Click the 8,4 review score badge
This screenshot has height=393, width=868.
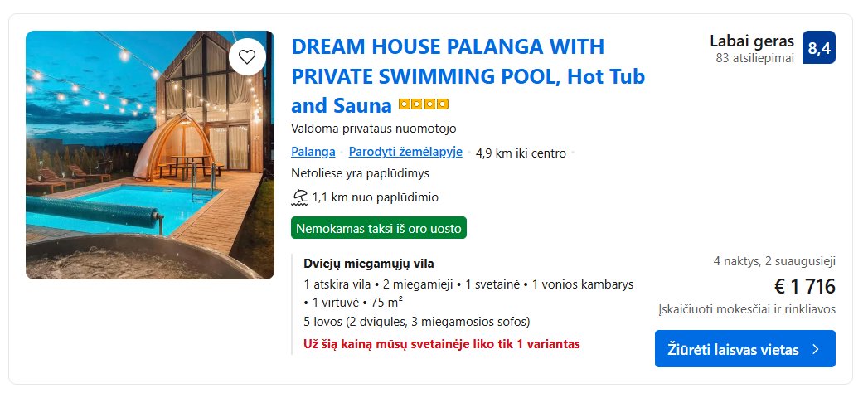click(x=818, y=49)
